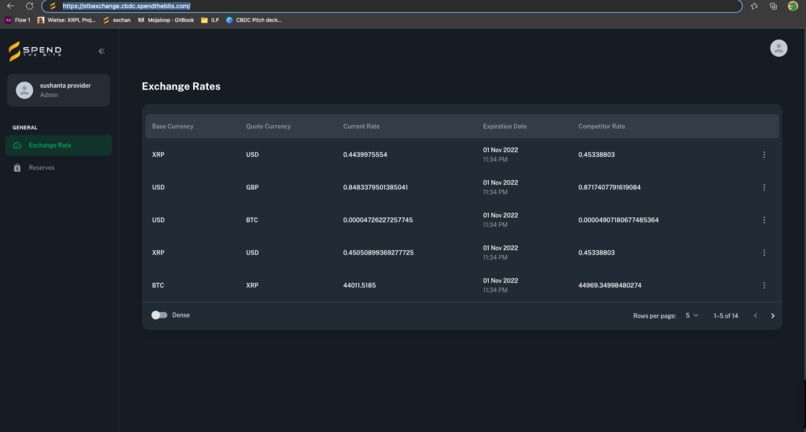Open the ILP bookmarks folder

pyautogui.click(x=210, y=20)
